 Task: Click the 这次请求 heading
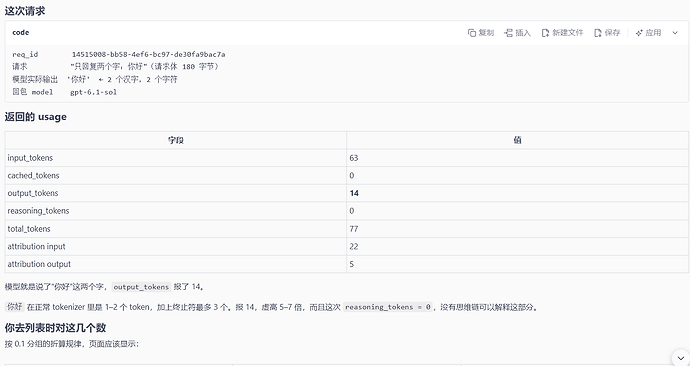pos(25,11)
